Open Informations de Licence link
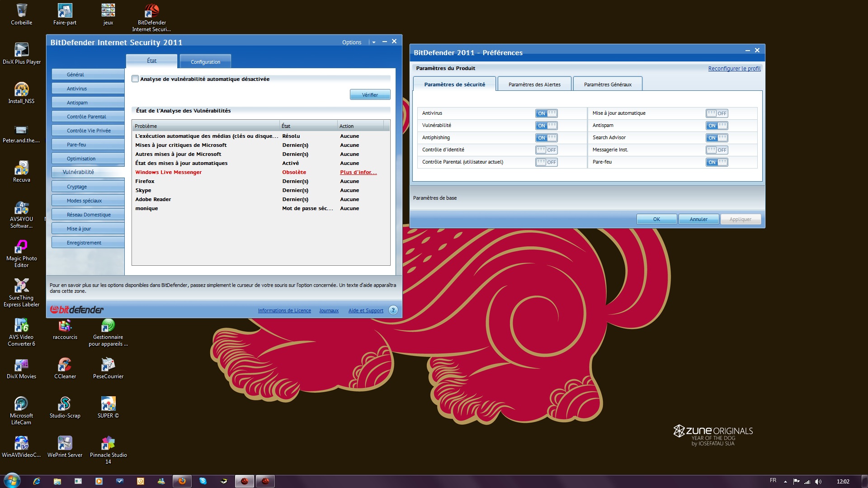This screenshot has height=488, width=868. 284,310
